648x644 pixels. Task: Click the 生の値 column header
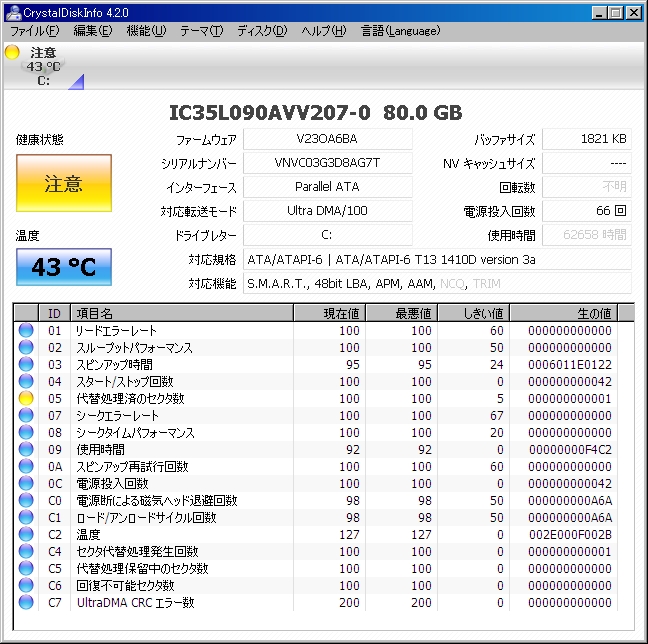(x=564, y=313)
